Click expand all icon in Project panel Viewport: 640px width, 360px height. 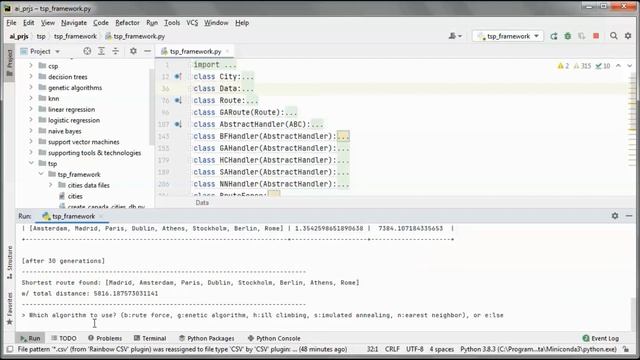(101, 51)
